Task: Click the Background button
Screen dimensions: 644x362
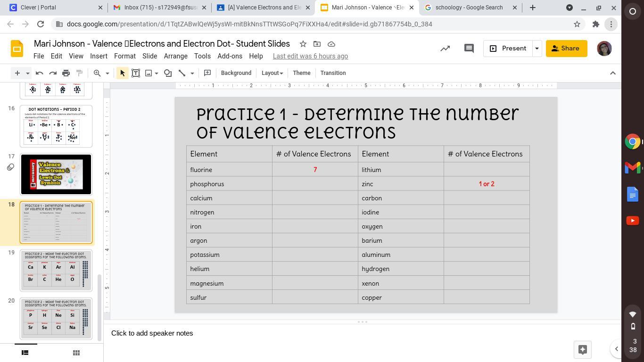Action: tap(236, 73)
